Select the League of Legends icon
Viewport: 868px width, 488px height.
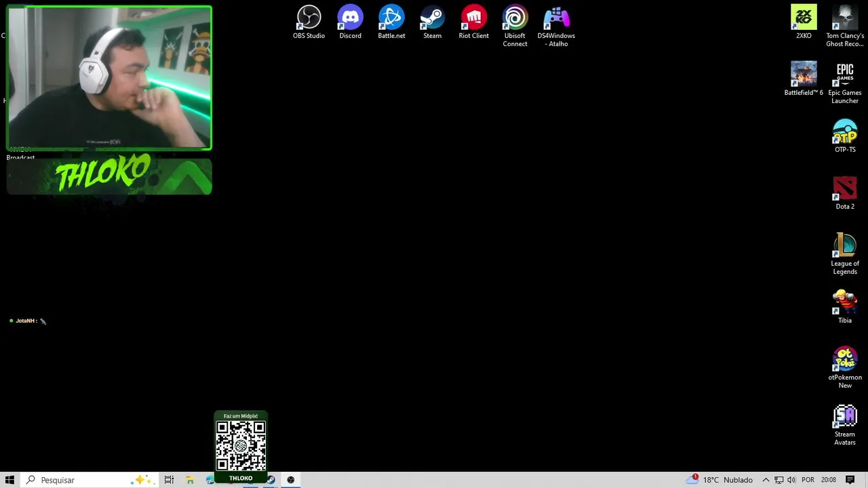(x=845, y=254)
